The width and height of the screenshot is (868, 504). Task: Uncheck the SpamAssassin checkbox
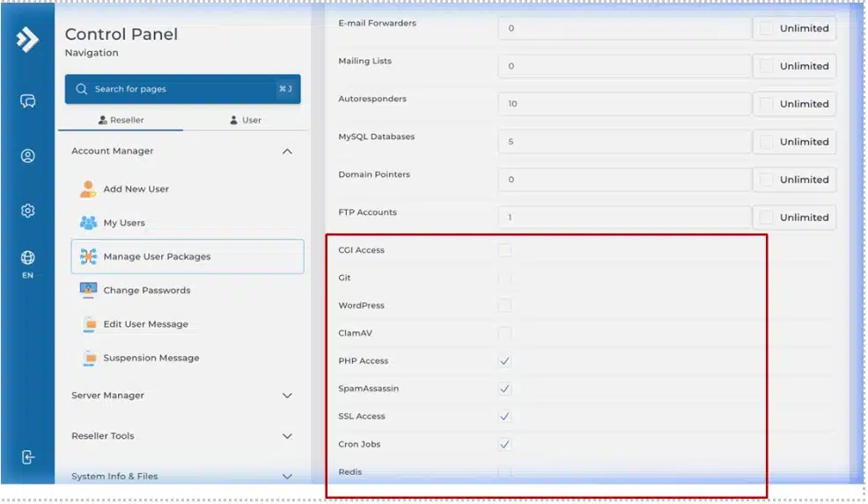(504, 389)
